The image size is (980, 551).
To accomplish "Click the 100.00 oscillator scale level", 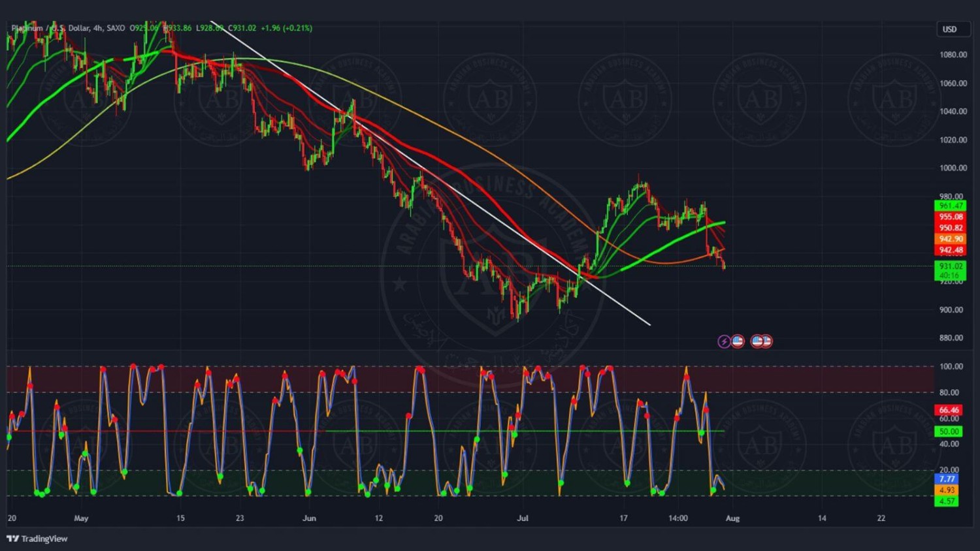I will [951, 366].
